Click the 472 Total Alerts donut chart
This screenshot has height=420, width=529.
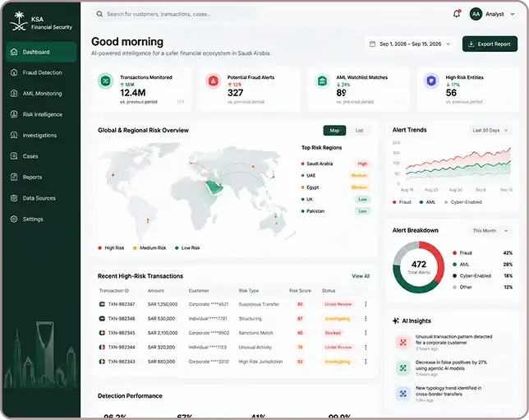pos(419,267)
